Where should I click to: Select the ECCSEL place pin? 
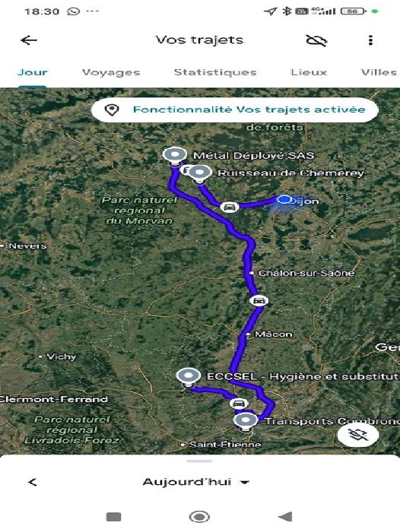(189, 377)
